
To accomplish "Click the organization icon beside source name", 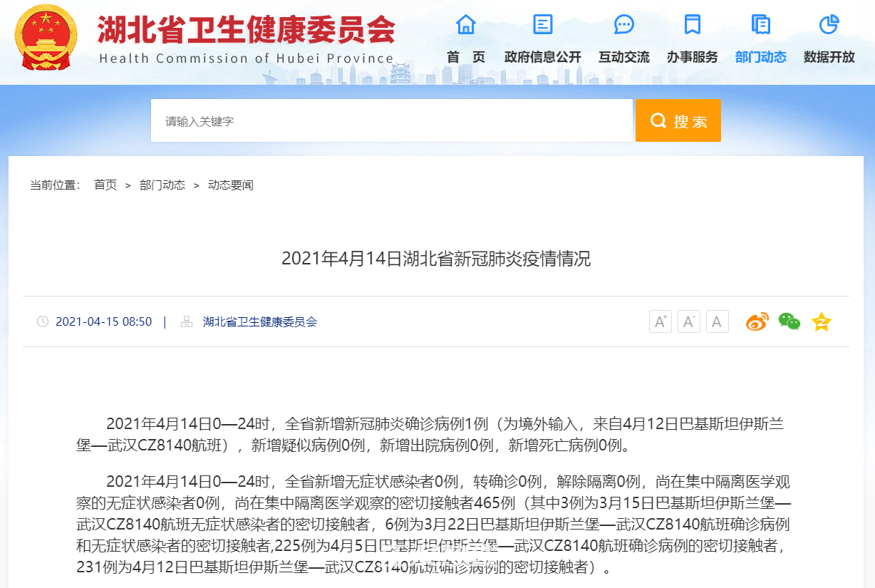I will click(187, 321).
